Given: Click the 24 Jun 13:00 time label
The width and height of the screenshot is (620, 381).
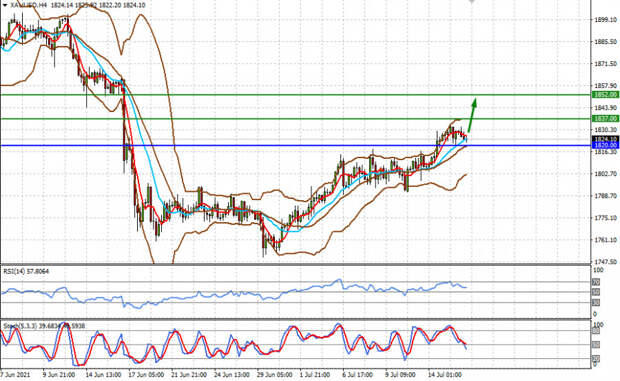Looking at the screenshot, I should [x=231, y=375].
